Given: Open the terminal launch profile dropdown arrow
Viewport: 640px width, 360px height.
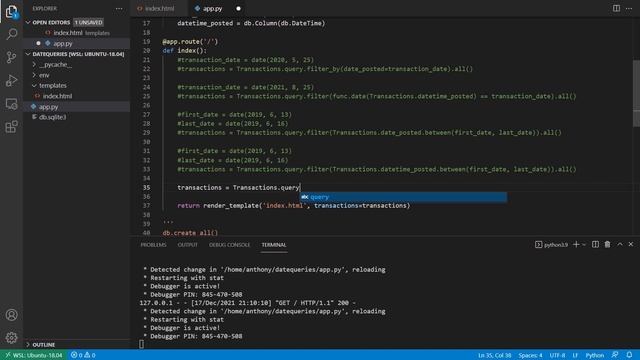Looking at the screenshot, I should coord(584,245).
